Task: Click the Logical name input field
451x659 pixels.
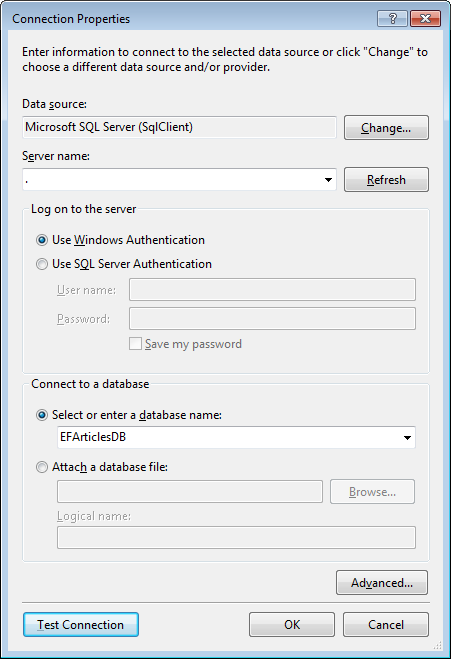Action: [236, 538]
